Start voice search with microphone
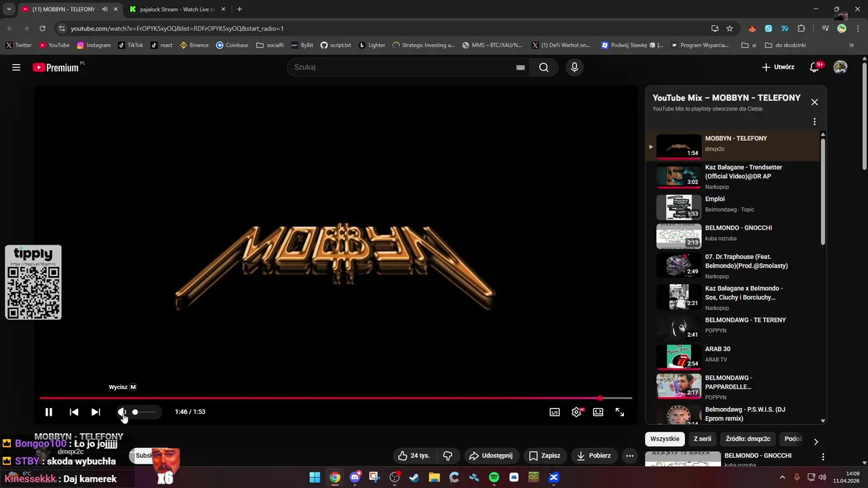Screen dimensions: 868x488 [x=574, y=67]
